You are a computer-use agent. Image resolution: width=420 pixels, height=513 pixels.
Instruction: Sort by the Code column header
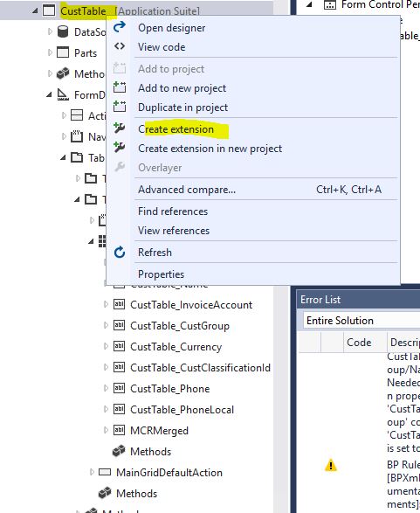pos(359,343)
